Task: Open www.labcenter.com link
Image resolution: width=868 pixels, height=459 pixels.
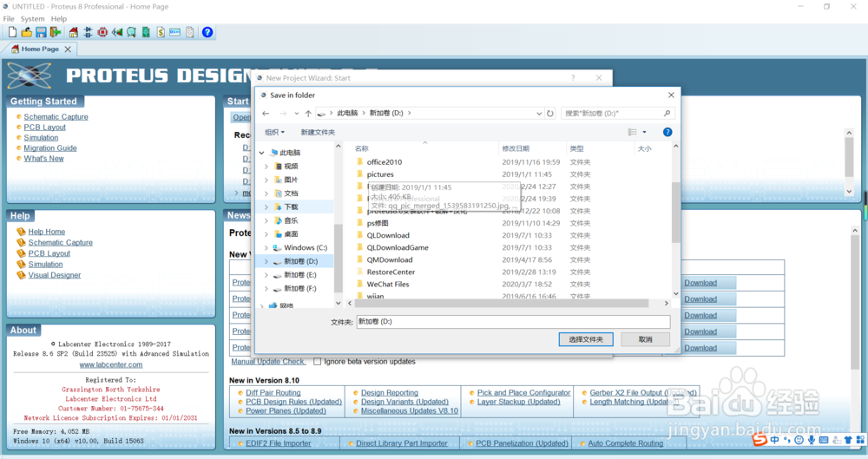Action: tap(111, 365)
